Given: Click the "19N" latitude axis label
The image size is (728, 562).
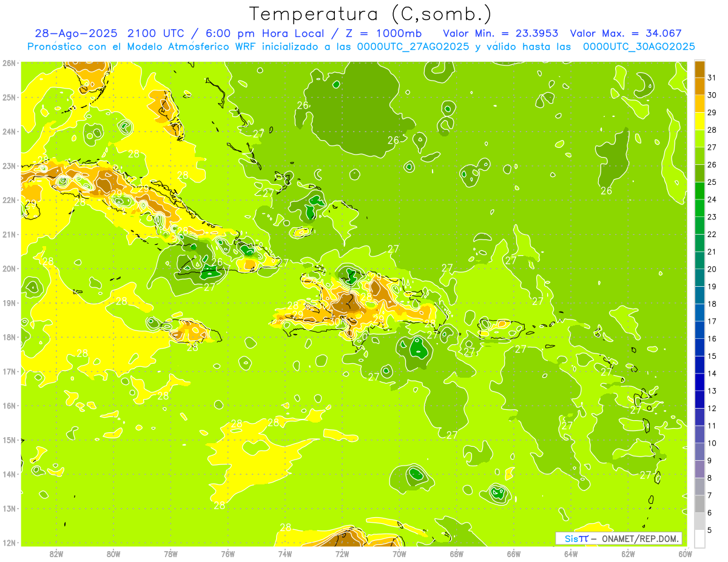Looking at the screenshot, I should [9, 303].
